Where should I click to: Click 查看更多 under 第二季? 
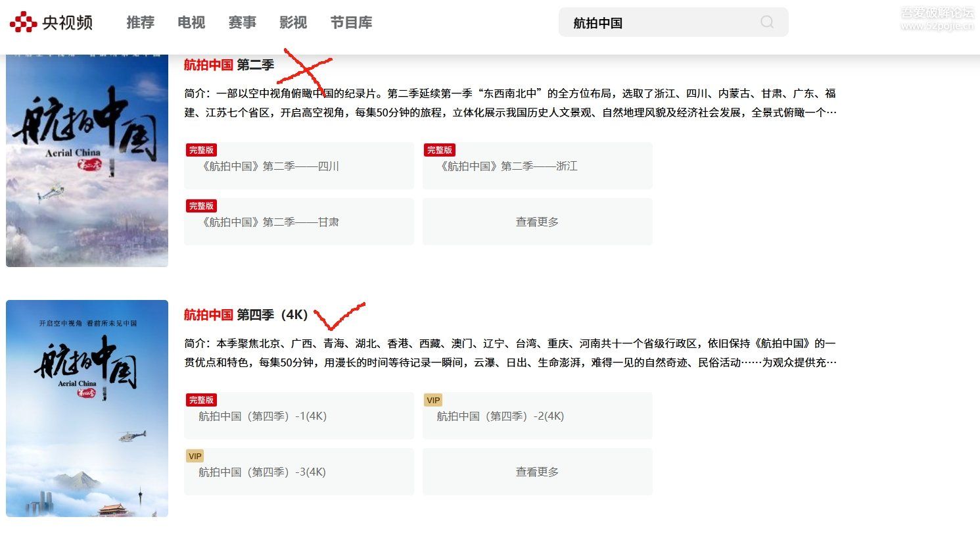pos(537,222)
